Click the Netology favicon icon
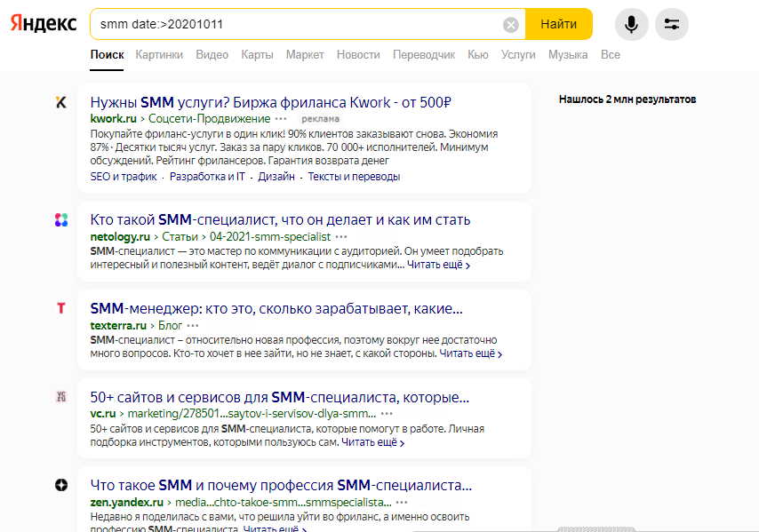The image size is (759, 532). coord(61,219)
